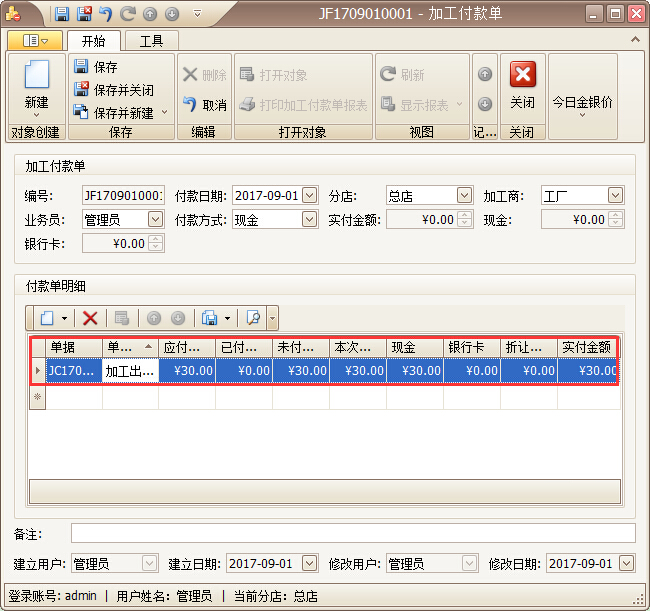Sort by the 实付金额 column header
This screenshot has height=611, width=650.
coord(587,347)
